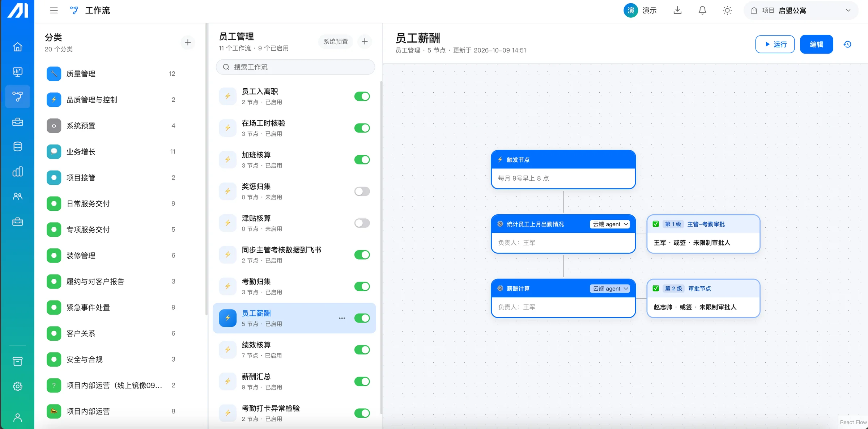Open the home icon in sidebar
This screenshot has width=868, height=429.
point(17,47)
